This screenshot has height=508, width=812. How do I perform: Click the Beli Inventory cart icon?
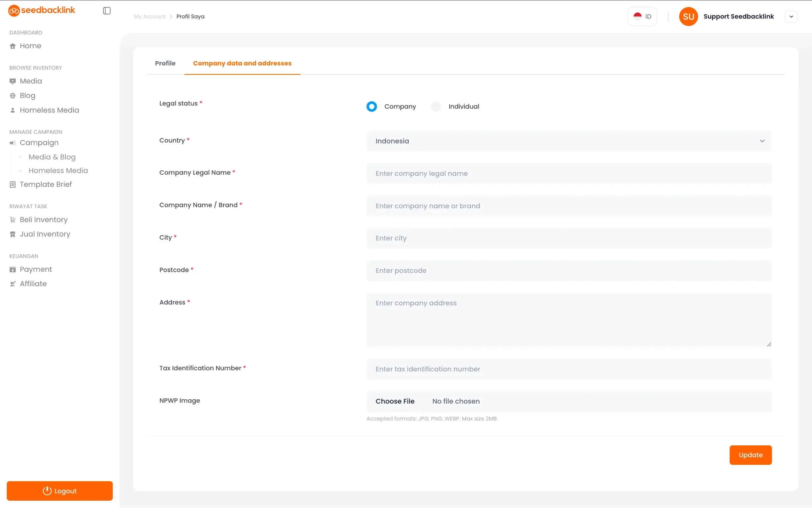[13, 220]
